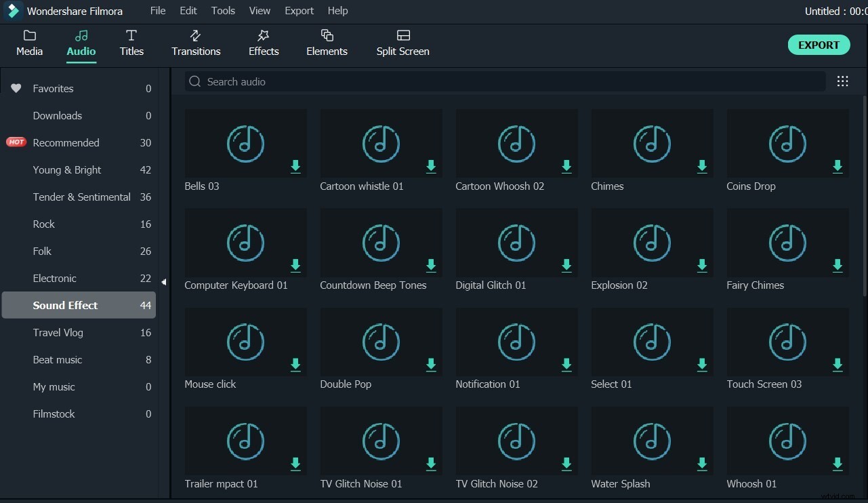Viewport: 868px width, 503px height.
Task: Download the Whoosh 01 sound effect
Action: point(838,464)
